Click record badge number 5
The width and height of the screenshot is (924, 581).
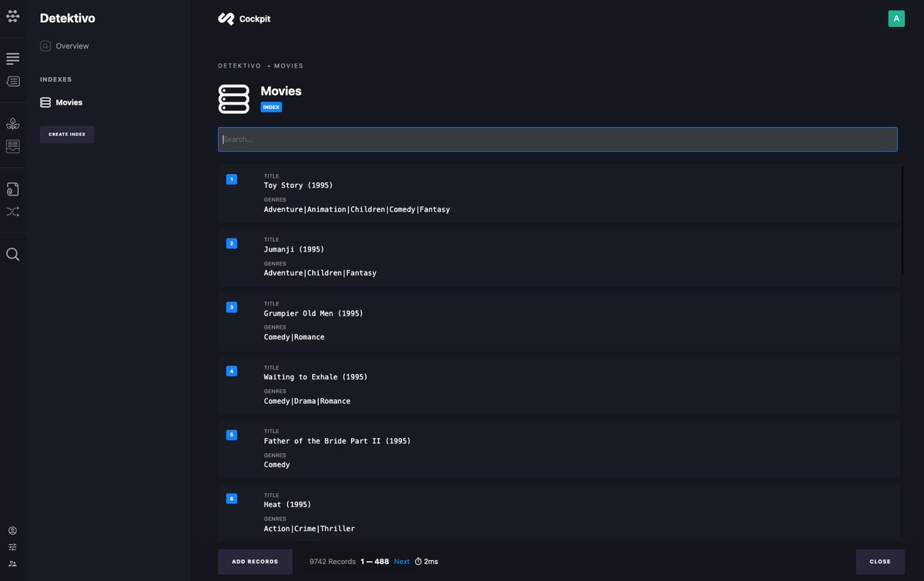[232, 435]
